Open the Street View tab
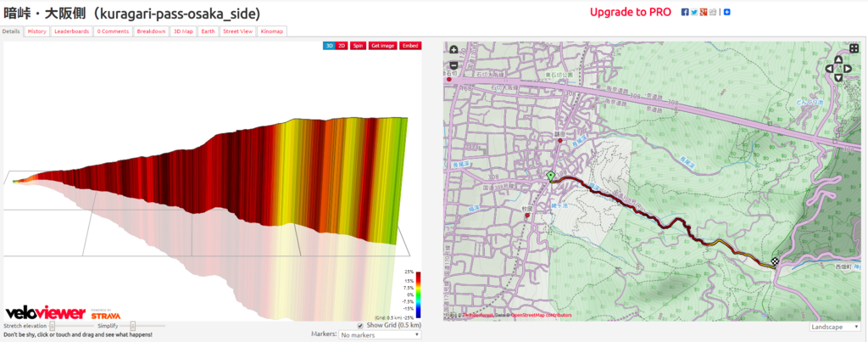 point(237,31)
